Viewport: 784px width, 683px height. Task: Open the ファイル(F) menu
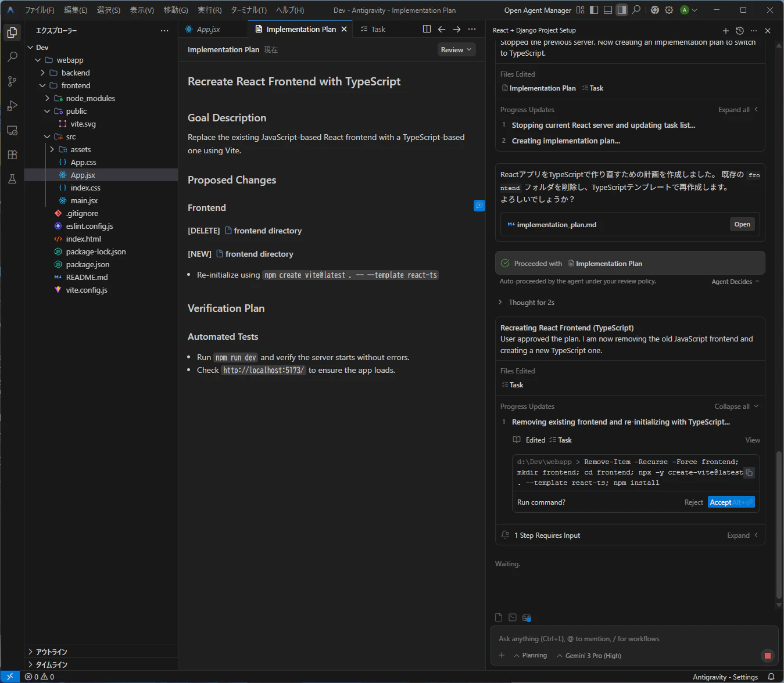pos(40,10)
